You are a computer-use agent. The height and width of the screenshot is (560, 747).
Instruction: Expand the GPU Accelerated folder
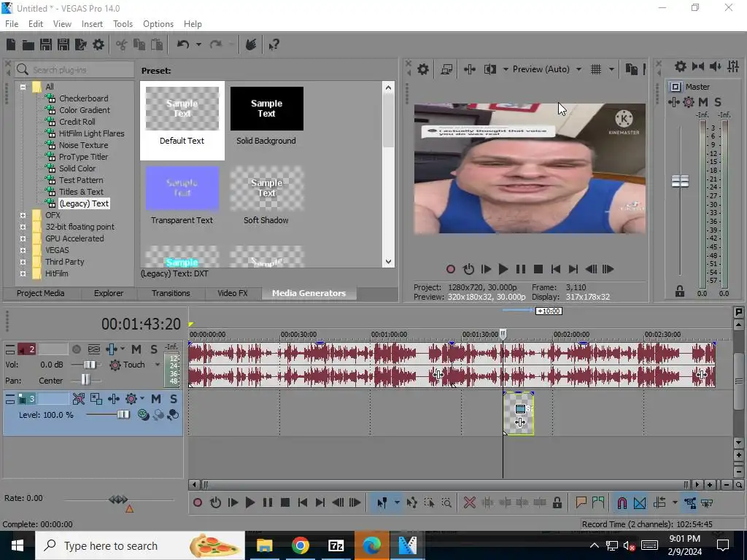coord(23,238)
